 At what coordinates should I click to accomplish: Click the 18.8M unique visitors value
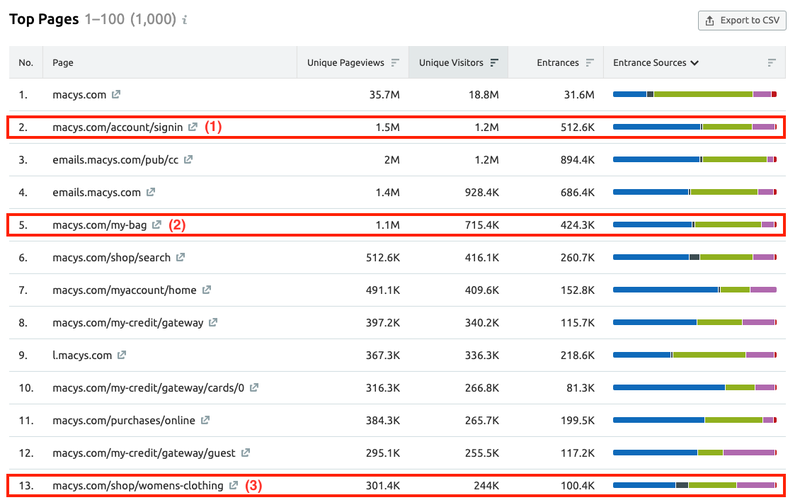pos(484,95)
